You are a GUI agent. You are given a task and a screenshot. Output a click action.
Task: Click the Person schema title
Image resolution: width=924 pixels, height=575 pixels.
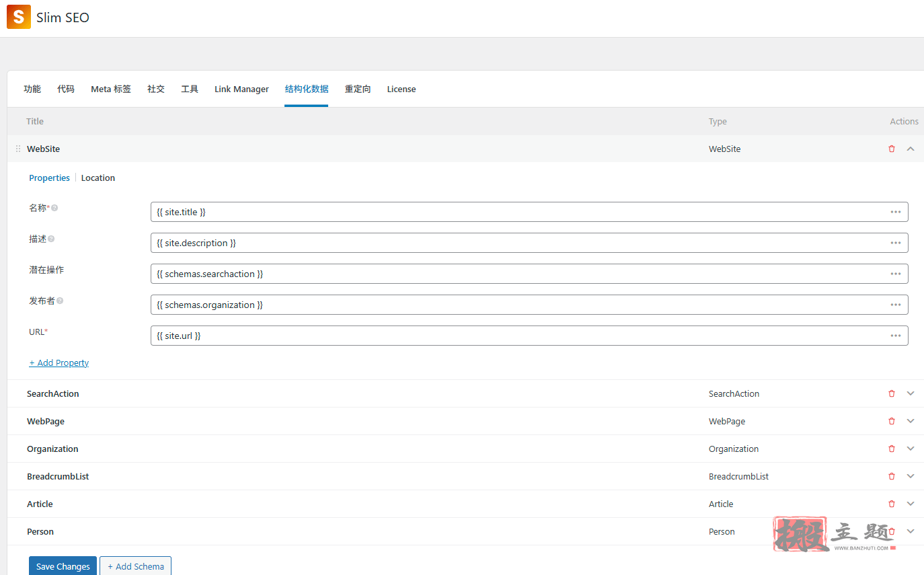(x=40, y=531)
